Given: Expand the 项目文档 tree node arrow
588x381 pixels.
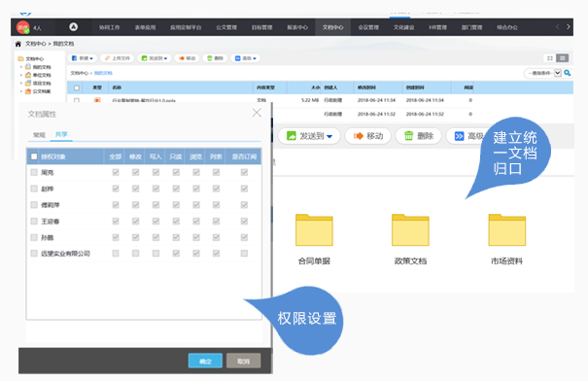Looking at the screenshot, I should [21, 84].
